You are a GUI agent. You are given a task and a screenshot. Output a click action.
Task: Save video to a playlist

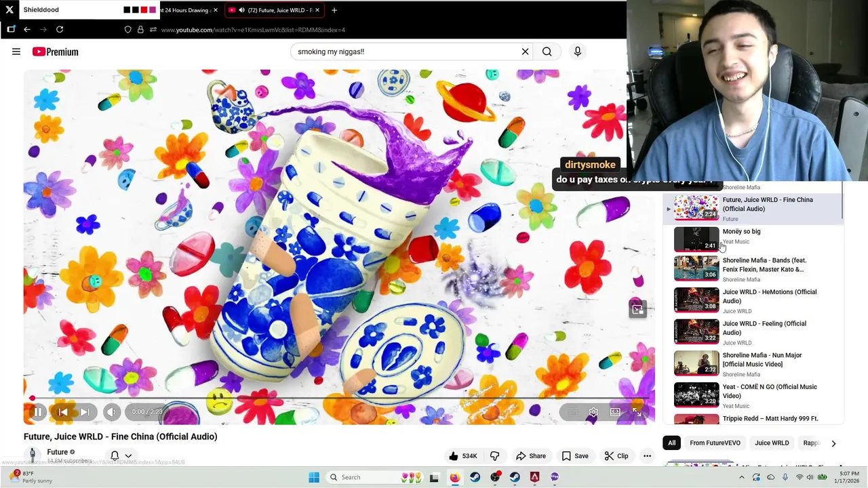pos(574,455)
